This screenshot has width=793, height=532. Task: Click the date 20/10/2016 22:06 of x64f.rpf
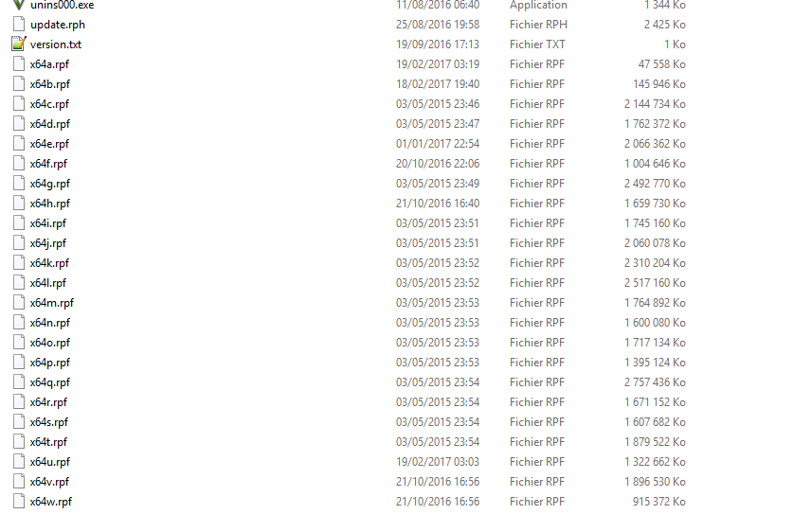(438, 164)
